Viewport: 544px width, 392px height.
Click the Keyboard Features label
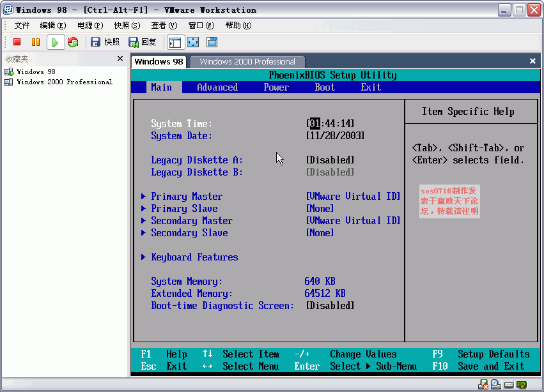(194, 257)
